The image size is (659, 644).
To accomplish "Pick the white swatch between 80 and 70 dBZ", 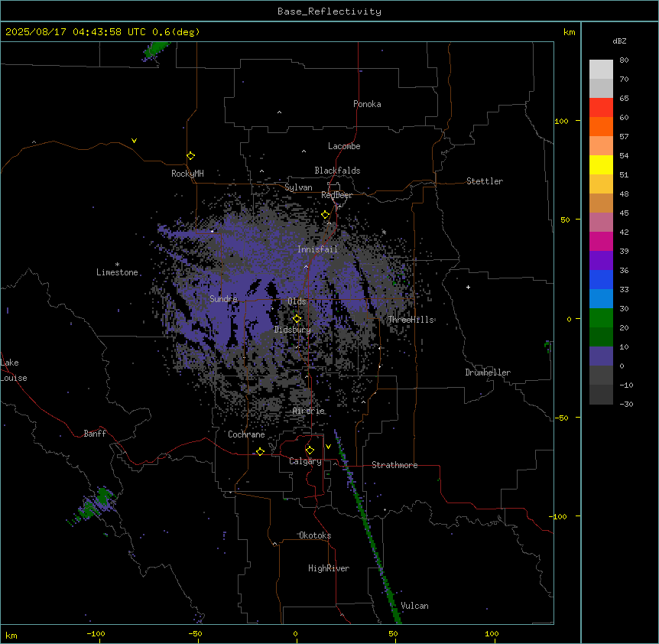I will pyautogui.click(x=601, y=70).
